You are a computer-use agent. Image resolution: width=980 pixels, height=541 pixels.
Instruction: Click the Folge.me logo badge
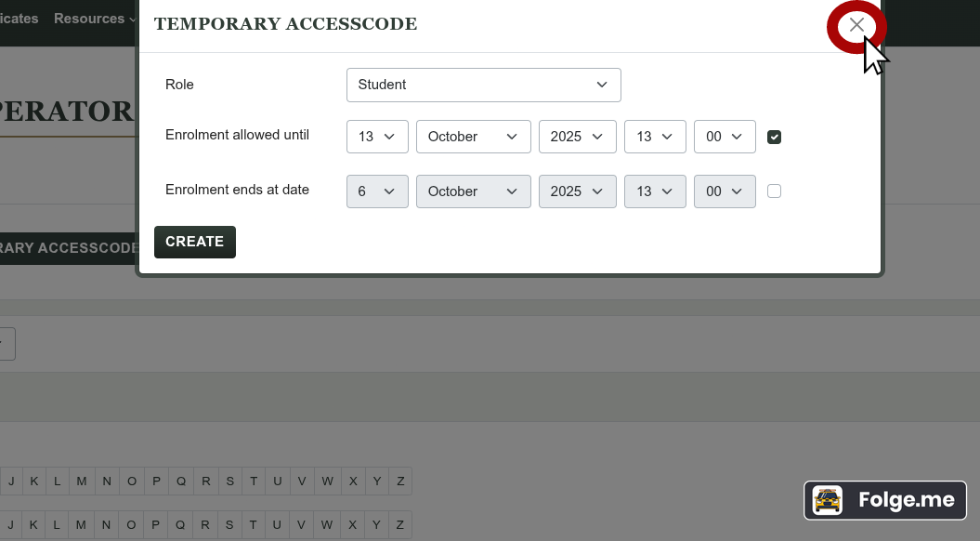point(885,500)
